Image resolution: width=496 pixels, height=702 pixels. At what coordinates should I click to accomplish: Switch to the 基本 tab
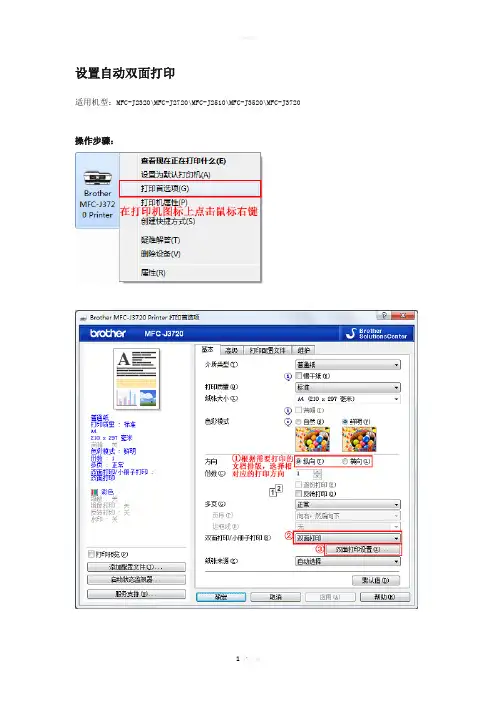click(x=207, y=349)
